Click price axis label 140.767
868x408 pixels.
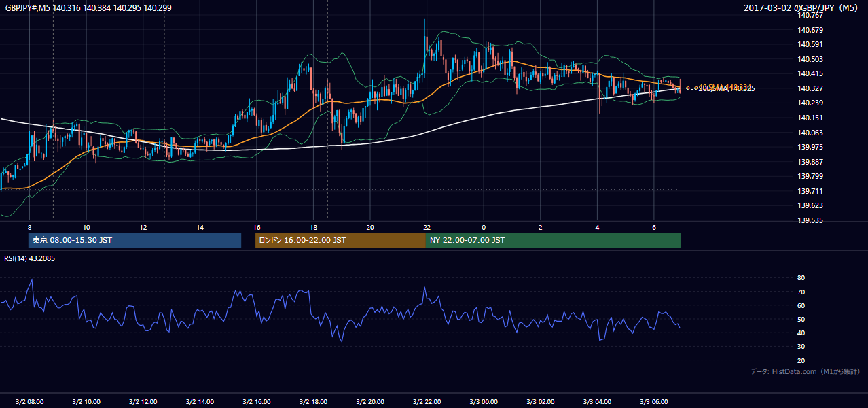[811, 15]
